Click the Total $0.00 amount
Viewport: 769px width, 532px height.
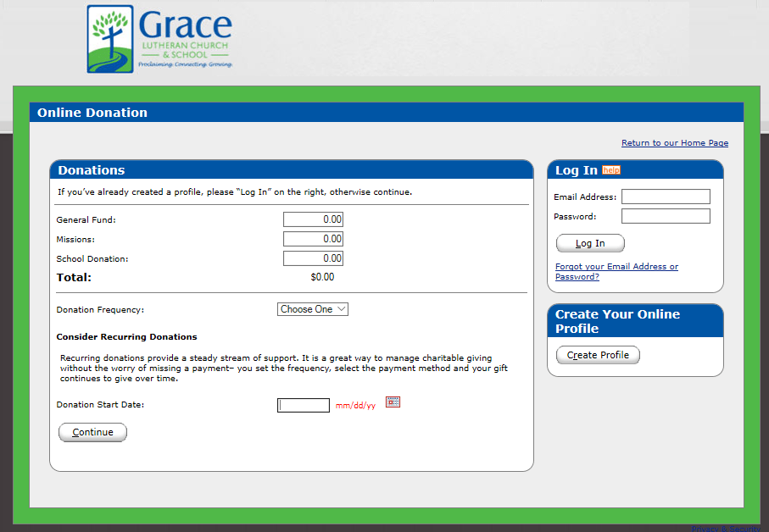(322, 277)
